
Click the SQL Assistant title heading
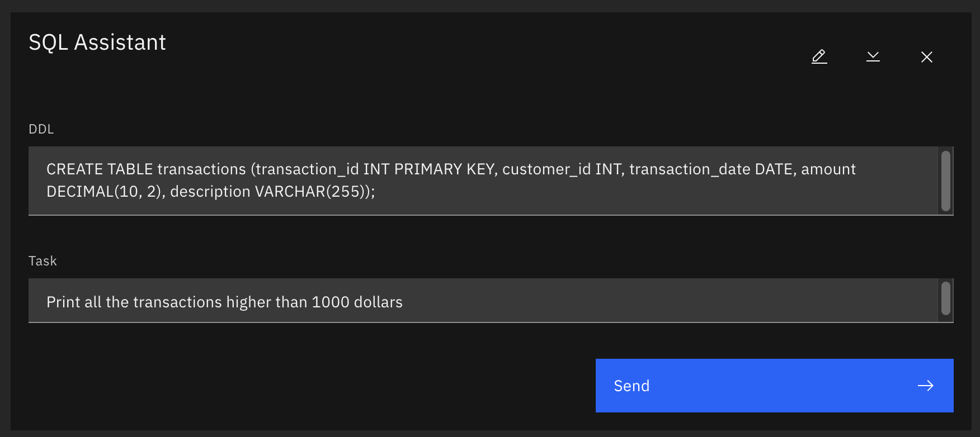click(x=97, y=42)
